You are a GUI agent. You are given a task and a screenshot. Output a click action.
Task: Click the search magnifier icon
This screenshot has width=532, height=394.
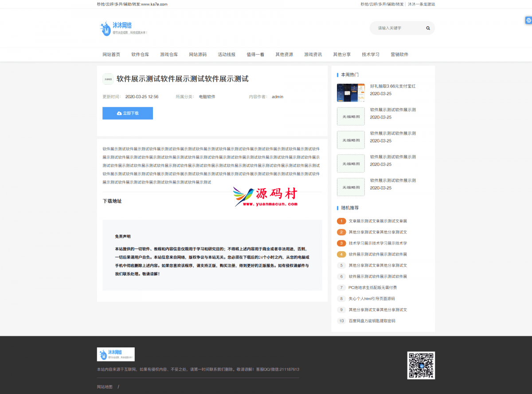(x=428, y=28)
